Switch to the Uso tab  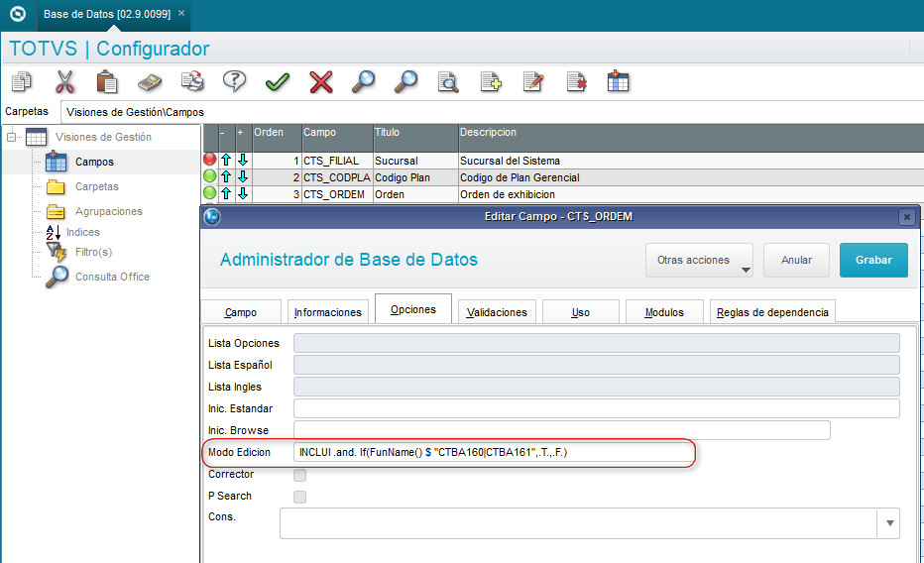(580, 312)
